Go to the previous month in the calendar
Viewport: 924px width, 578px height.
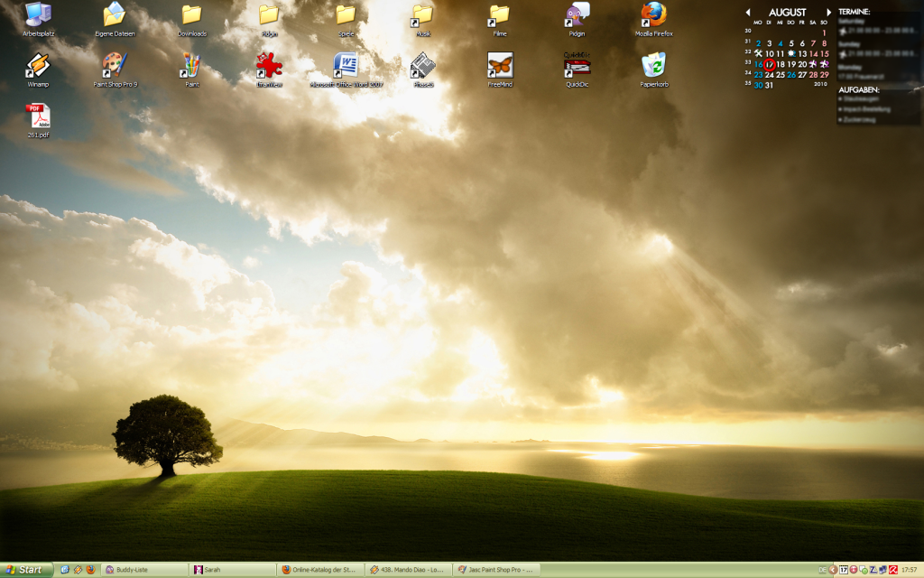click(x=748, y=13)
